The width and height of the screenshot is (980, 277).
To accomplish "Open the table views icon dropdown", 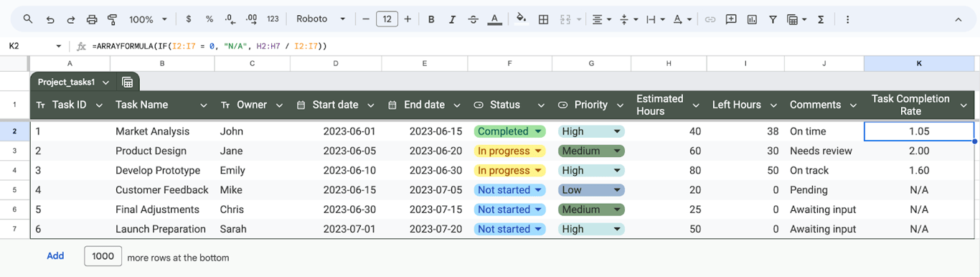I will click(x=796, y=19).
